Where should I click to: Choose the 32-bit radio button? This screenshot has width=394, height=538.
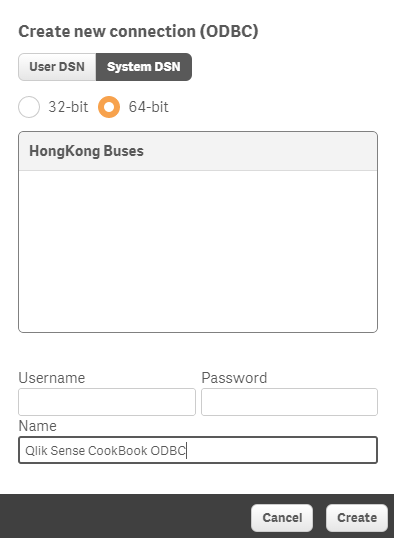pos(29,107)
